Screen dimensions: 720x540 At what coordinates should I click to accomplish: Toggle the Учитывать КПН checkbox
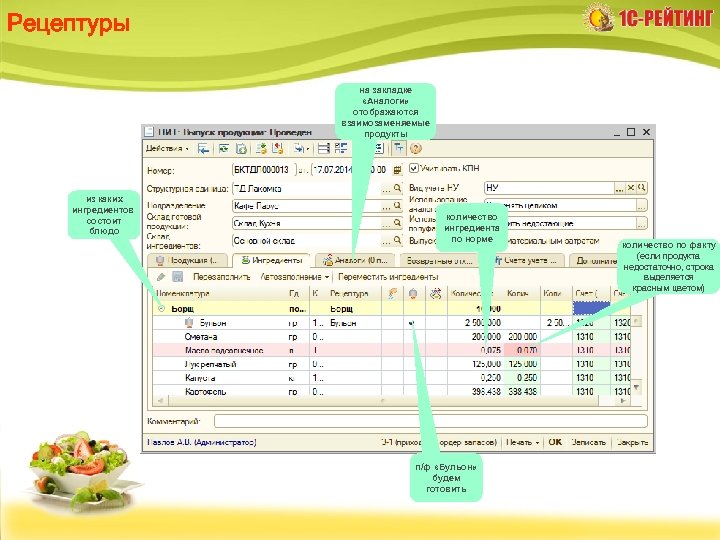point(414,168)
